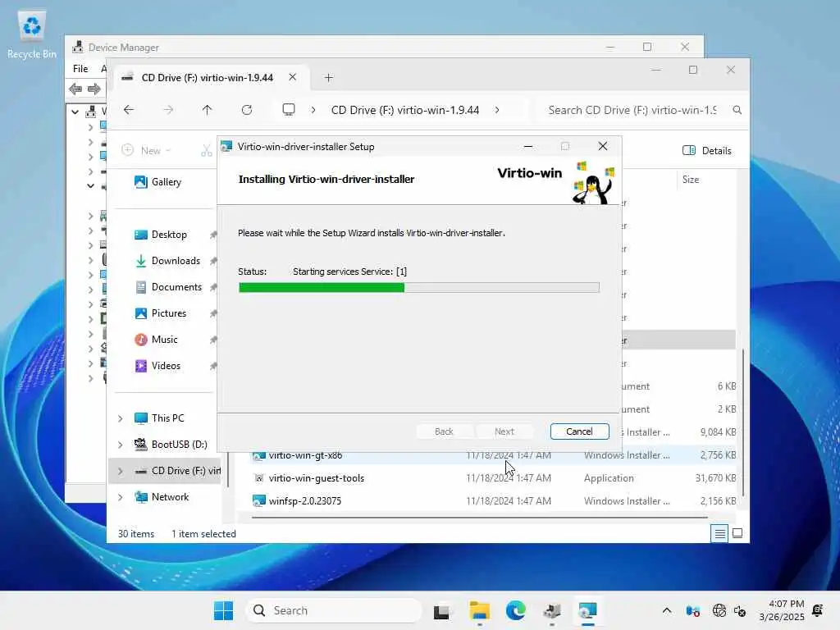
Task: Cancel the Virtio-win driver installation
Action: 579,431
